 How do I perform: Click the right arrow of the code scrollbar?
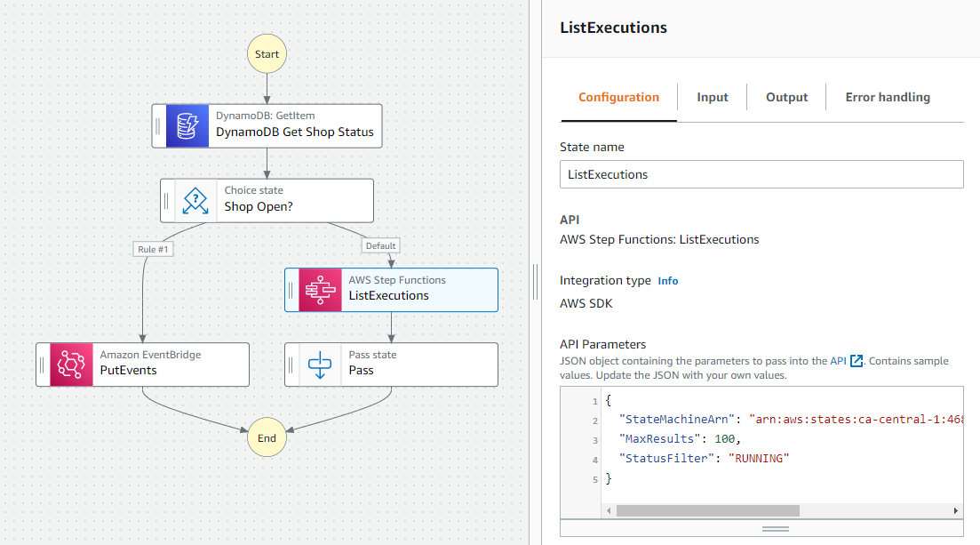(956, 510)
